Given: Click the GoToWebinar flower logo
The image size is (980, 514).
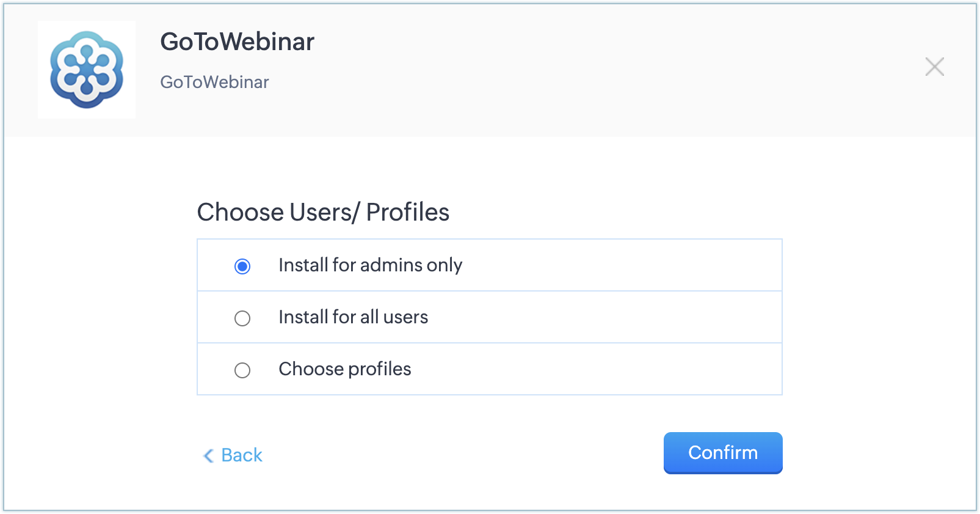Looking at the screenshot, I should pyautogui.click(x=87, y=70).
